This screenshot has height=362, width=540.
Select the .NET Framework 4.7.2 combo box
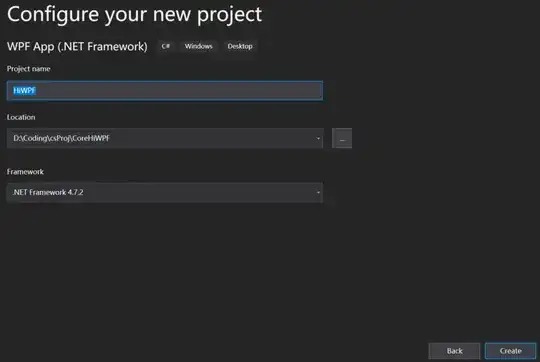tap(165, 192)
